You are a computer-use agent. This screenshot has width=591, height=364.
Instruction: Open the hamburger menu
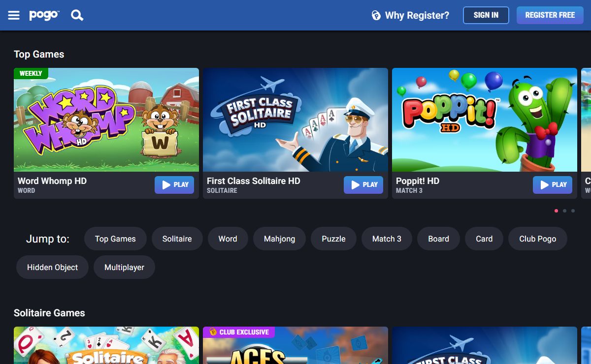[14, 15]
